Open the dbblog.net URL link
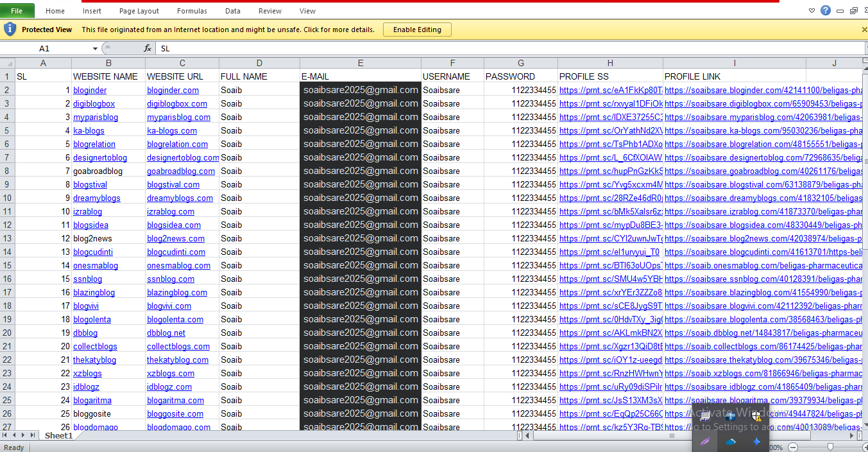Image resolution: width=868 pixels, height=452 pixels. (166, 333)
